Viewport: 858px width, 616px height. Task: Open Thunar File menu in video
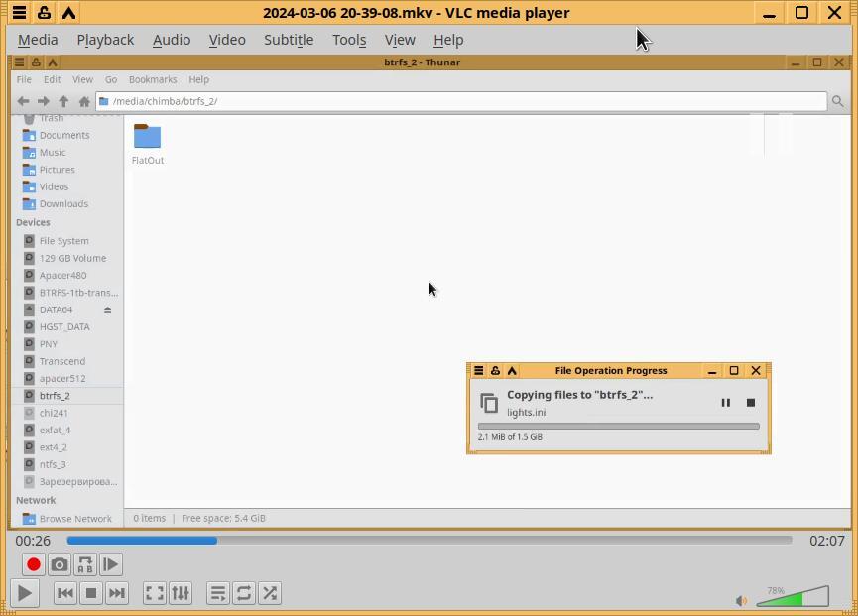coord(24,79)
